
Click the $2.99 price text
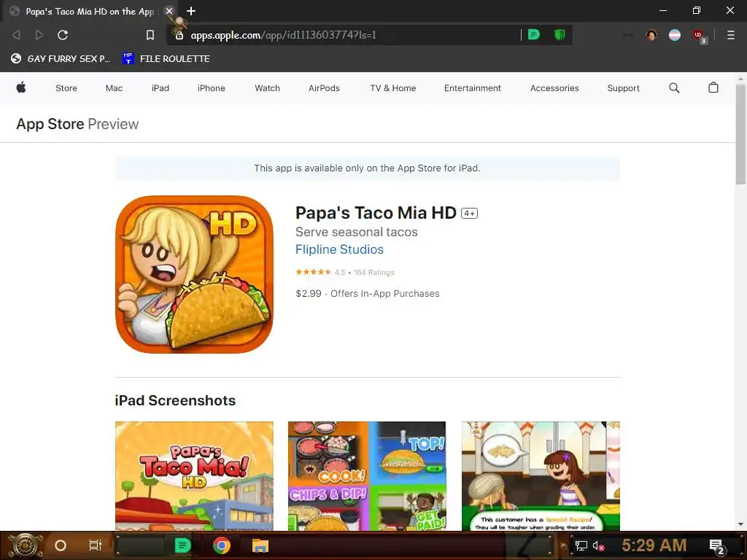[309, 294]
